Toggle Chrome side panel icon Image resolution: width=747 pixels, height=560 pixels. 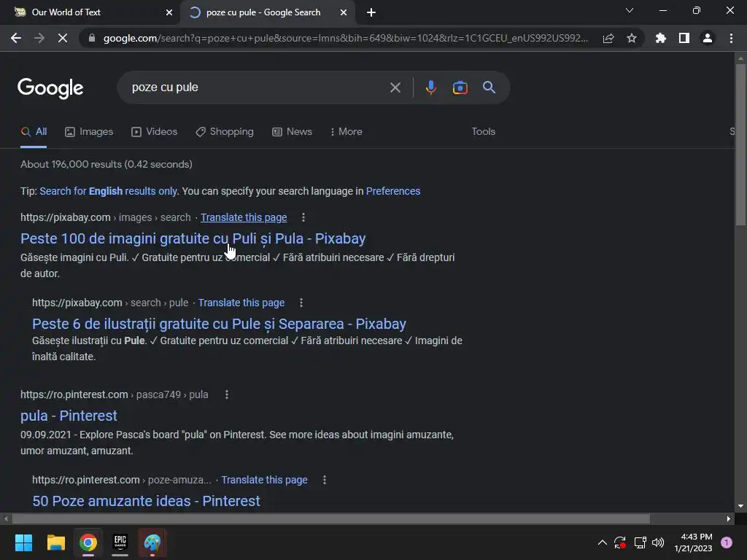point(684,38)
